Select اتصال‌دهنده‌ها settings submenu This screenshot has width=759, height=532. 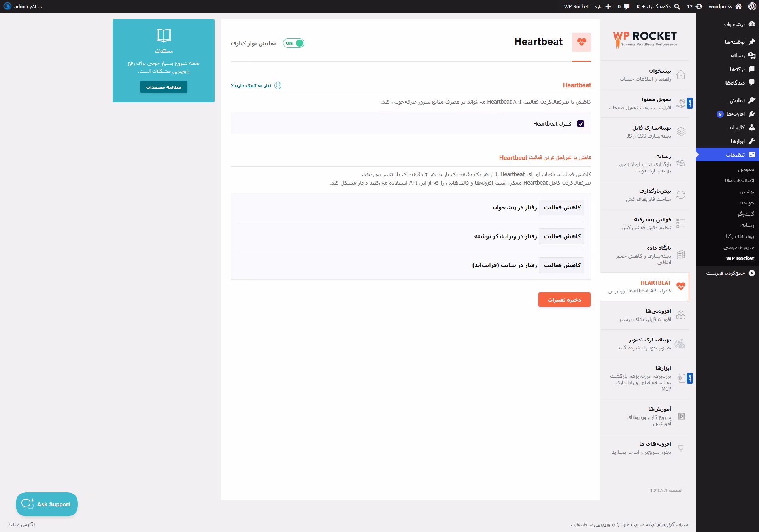pyautogui.click(x=739, y=181)
